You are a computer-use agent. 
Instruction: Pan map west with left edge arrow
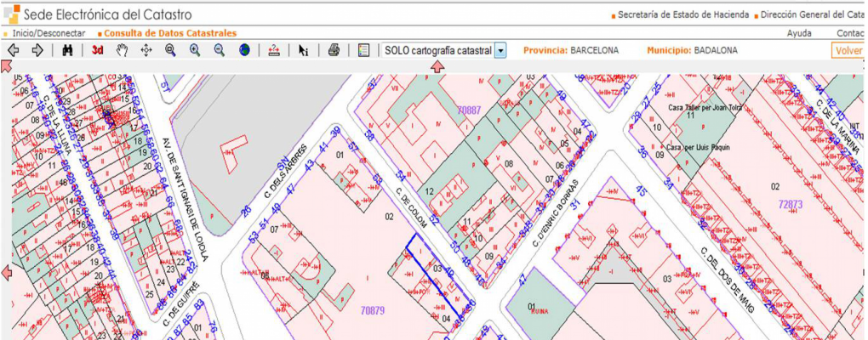point(6,272)
